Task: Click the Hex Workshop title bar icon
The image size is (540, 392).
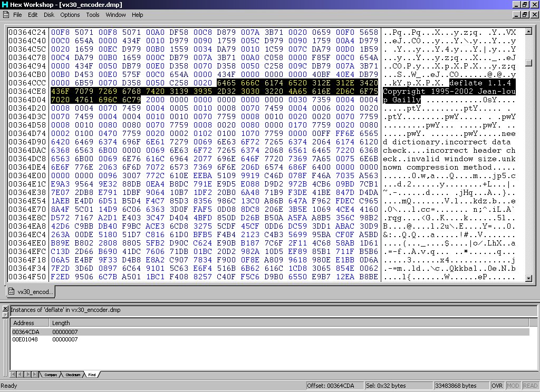Action: point(4,4)
